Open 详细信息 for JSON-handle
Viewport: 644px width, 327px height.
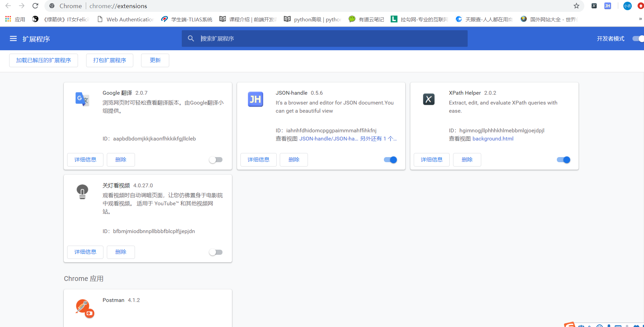258,160
